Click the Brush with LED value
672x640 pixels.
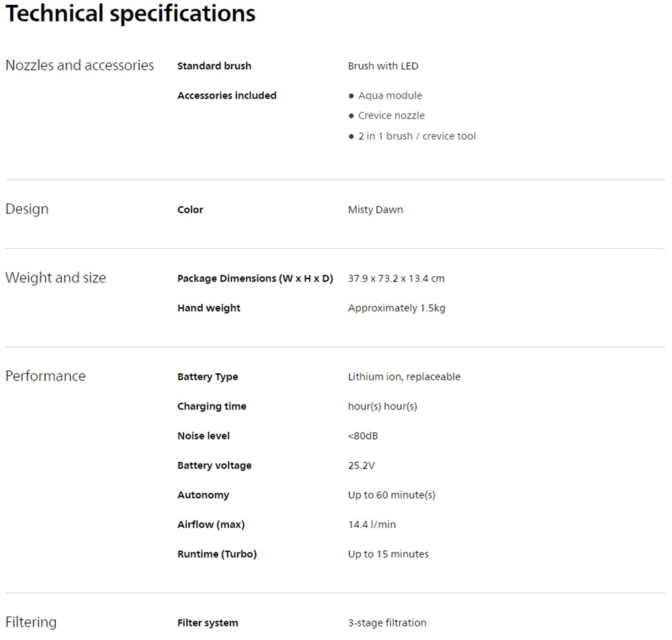[x=383, y=66]
